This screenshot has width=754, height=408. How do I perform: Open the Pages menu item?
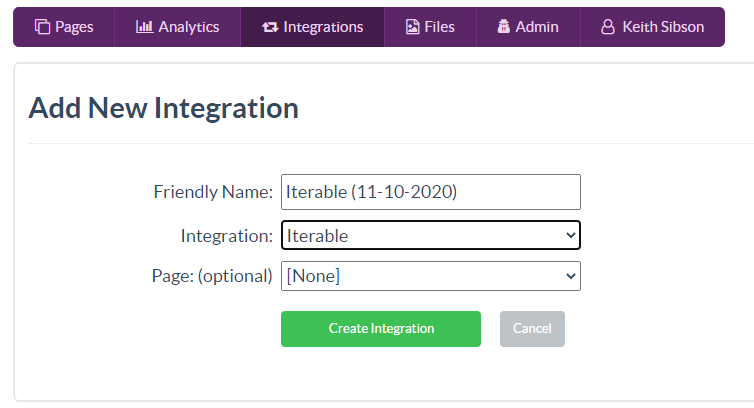(74, 27)
